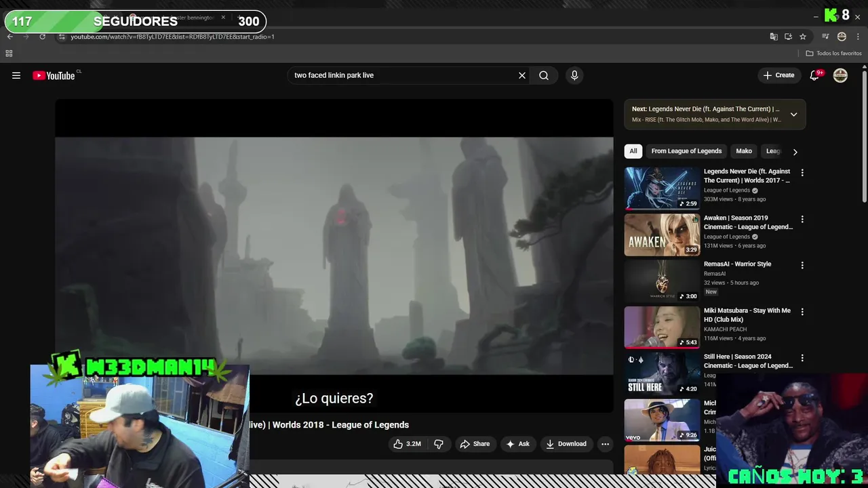Open options for Still Here video

802,358
